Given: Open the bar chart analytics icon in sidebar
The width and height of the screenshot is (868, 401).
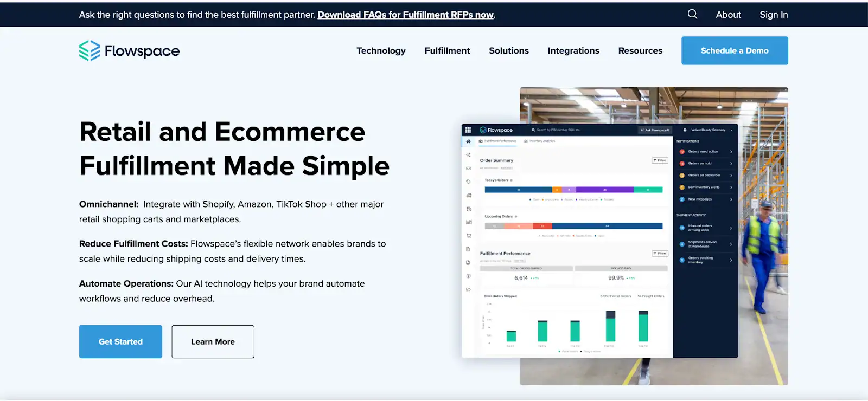Looking at the screenshot, I should click(x=468, y=222).
